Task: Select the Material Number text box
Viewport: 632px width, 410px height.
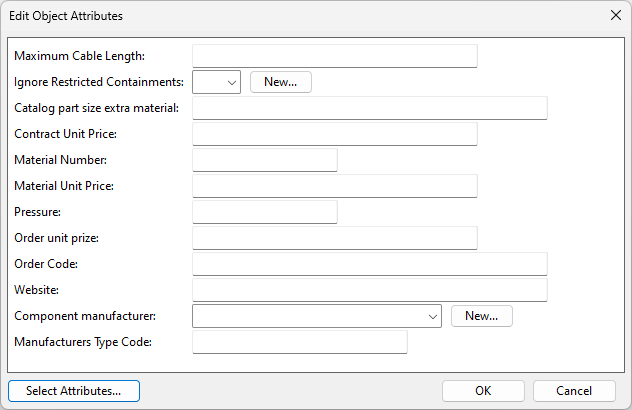Action: [264, 160]
